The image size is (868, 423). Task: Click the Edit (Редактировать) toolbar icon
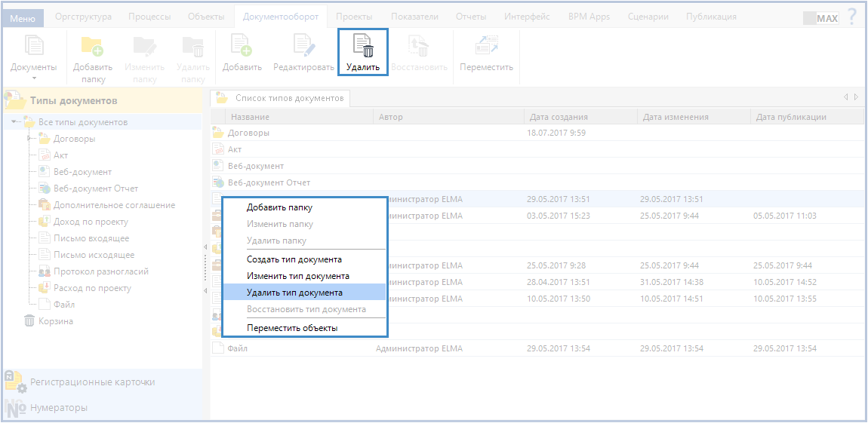pyautogui.click(x=303, y=47)
